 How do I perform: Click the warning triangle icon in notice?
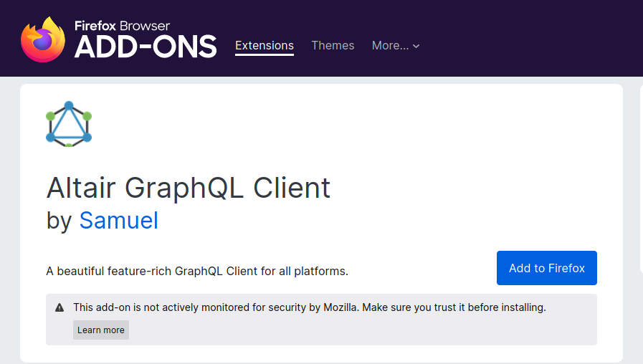coord(59,308)
